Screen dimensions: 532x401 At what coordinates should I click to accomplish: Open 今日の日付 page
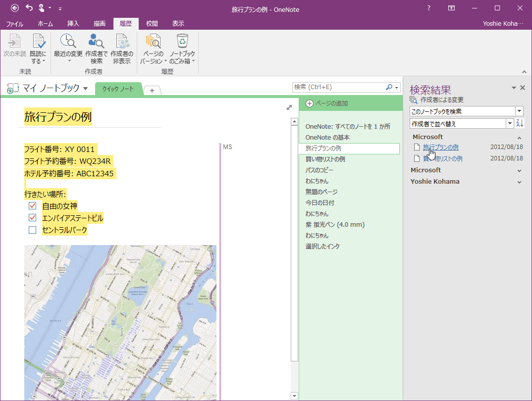(x=319, y=202)
